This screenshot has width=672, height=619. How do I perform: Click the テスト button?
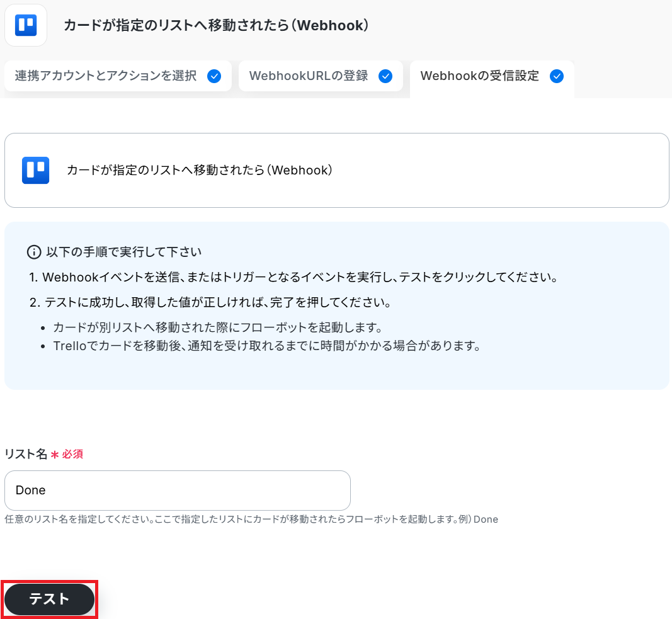pyautogui.click(x=49, y=599)
